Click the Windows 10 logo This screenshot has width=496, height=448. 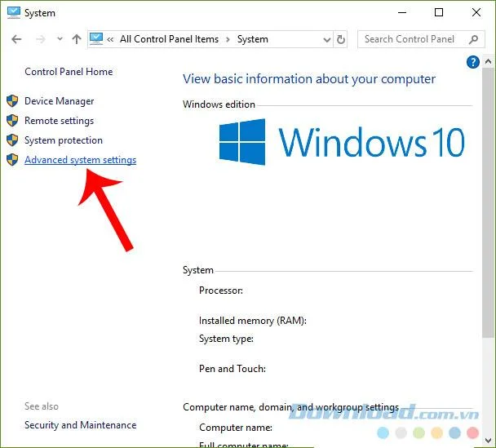click(342, 142)
